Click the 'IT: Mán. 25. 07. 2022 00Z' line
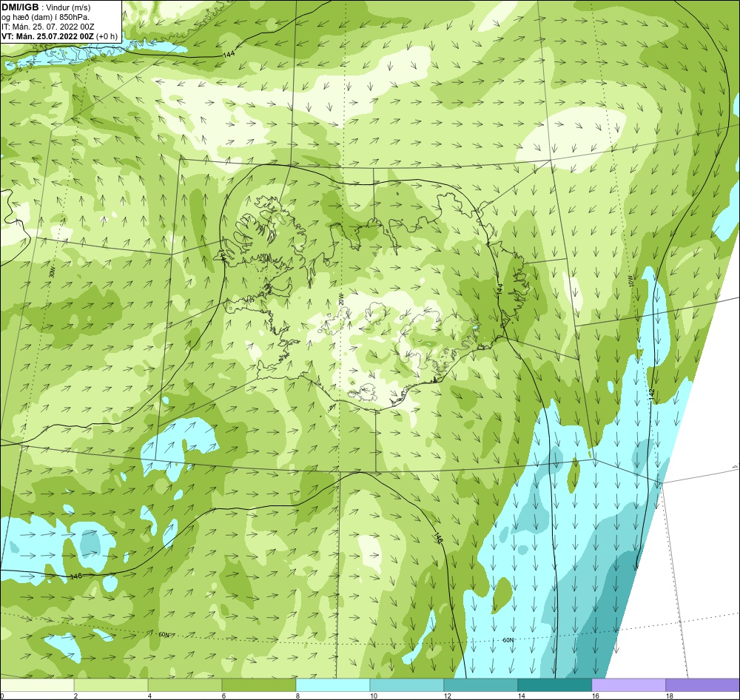The height and width of the screenshot is (700, 740). [47, 27]
